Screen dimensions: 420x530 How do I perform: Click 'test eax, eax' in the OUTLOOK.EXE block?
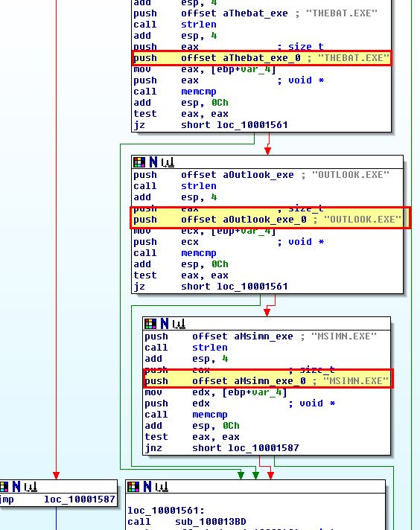tap(181, 275)
